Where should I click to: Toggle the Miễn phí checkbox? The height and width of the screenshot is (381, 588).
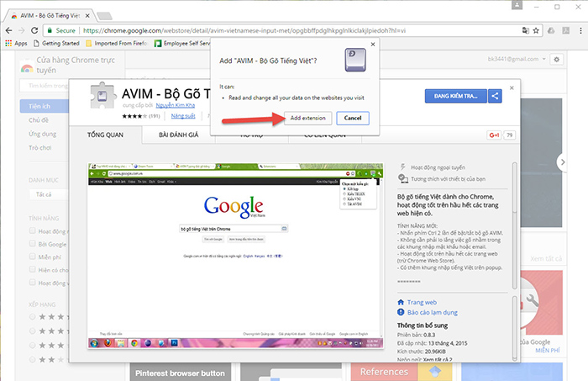32,257
